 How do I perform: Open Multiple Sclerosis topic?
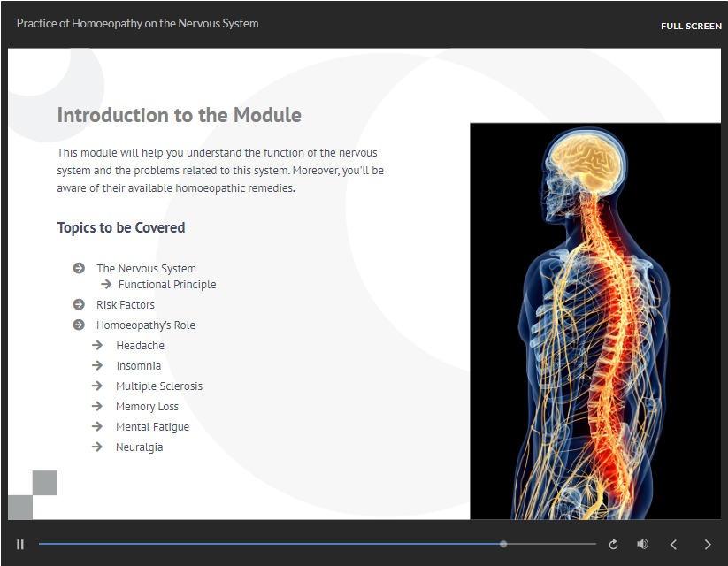(x=159, y=386)
